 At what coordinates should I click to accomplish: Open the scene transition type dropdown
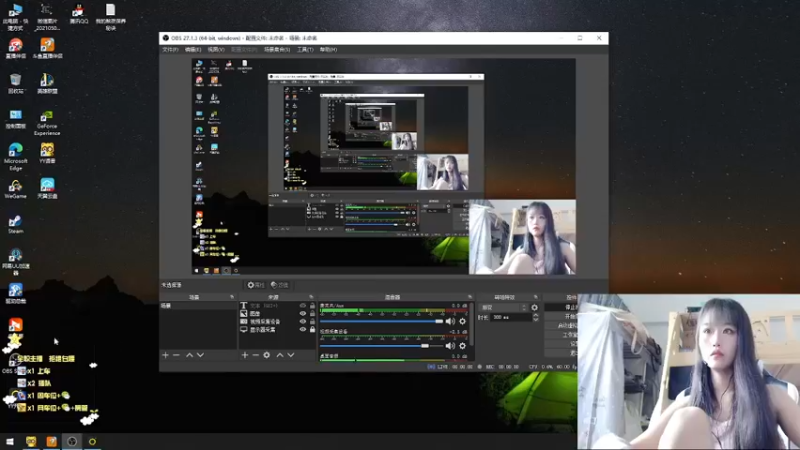point(504,308)
